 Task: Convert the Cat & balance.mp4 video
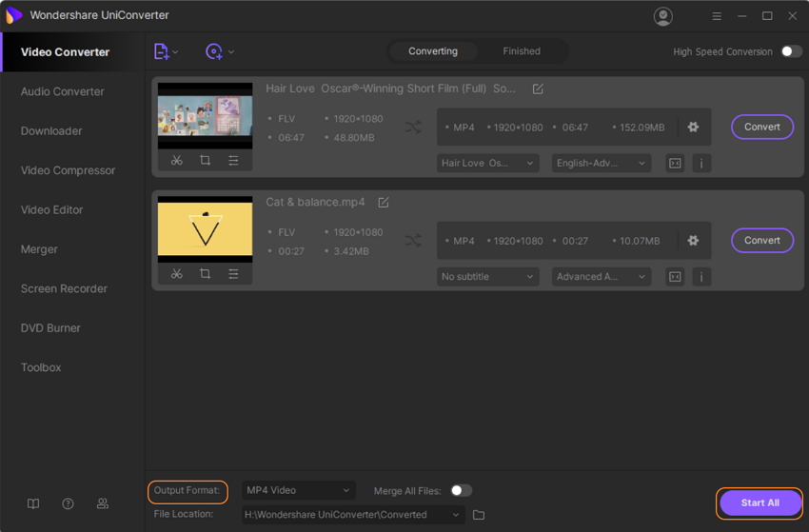pyautogui.click(x=761, y=241)
